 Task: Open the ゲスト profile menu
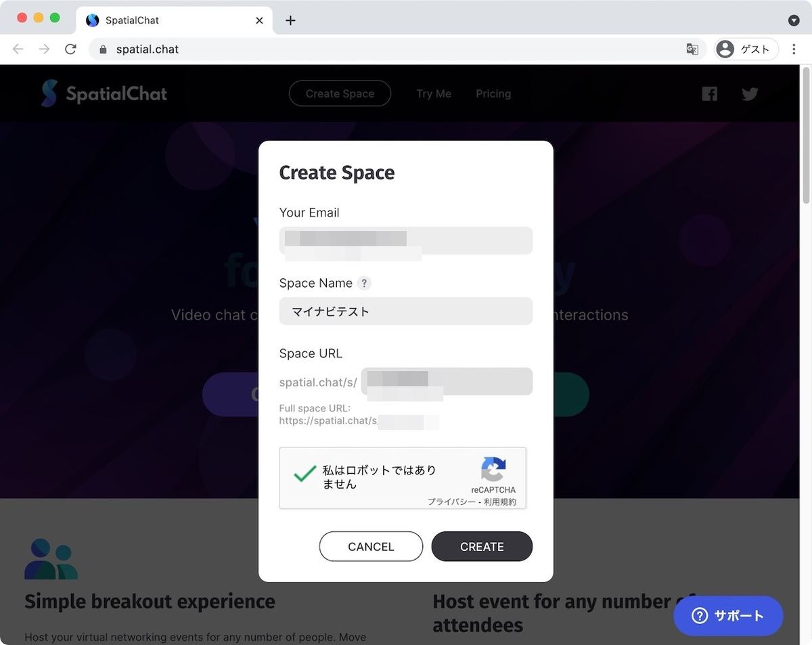click(x=746, y=49)
